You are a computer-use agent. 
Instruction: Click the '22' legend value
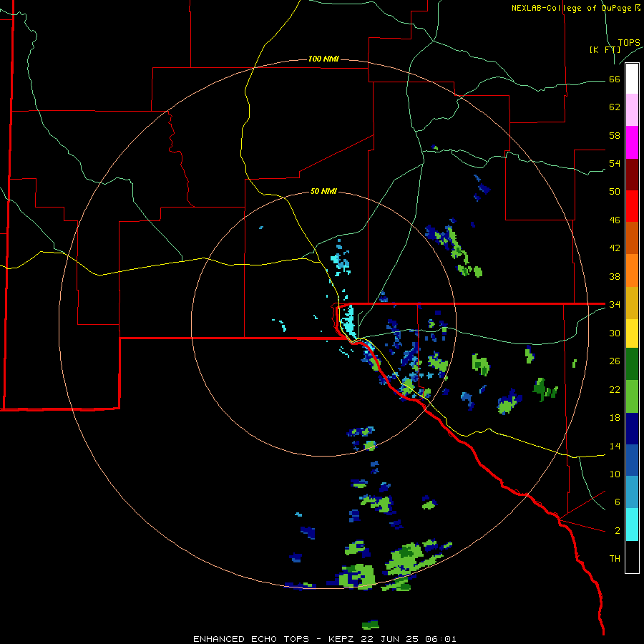point(615,389)
